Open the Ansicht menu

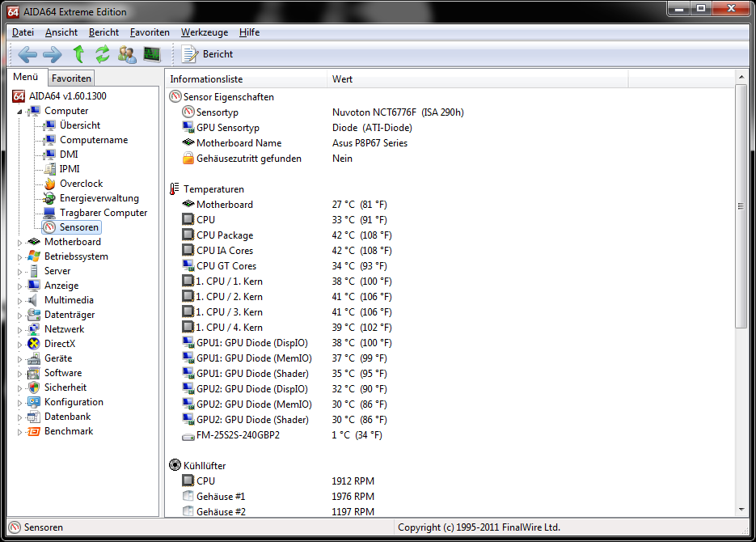point(61,32)
